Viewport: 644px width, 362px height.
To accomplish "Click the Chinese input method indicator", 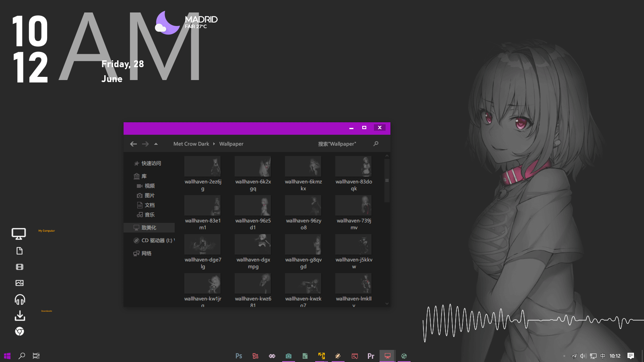I will coord(603,356).
